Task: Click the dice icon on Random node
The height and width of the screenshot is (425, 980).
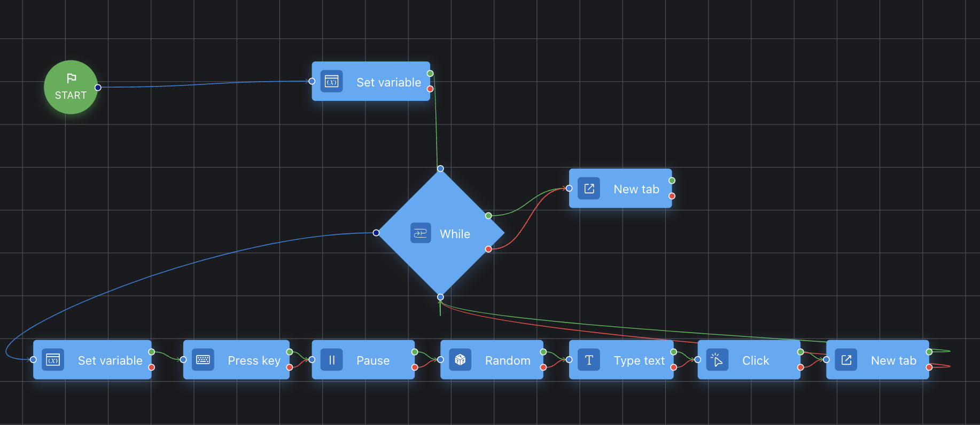Action: coord(460,360)
